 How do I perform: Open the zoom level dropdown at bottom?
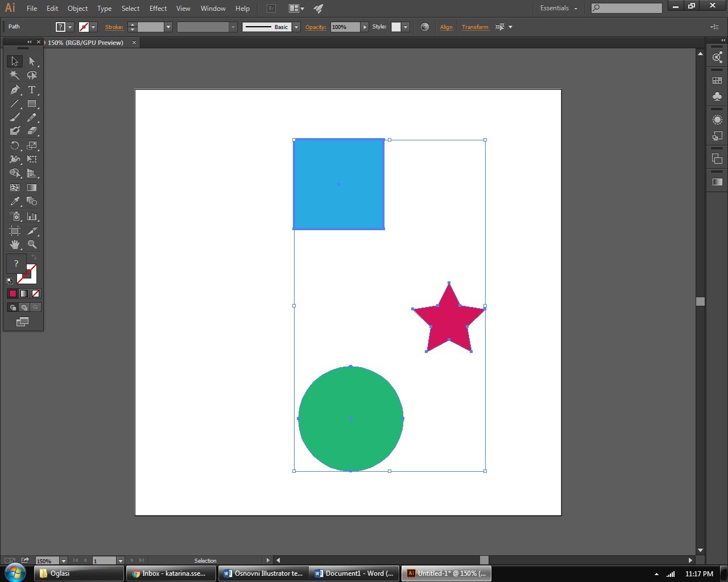click(x=64, y=561)
